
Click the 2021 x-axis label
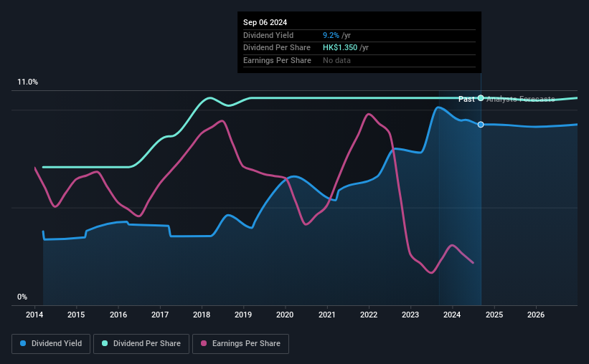tap(327, 315)
